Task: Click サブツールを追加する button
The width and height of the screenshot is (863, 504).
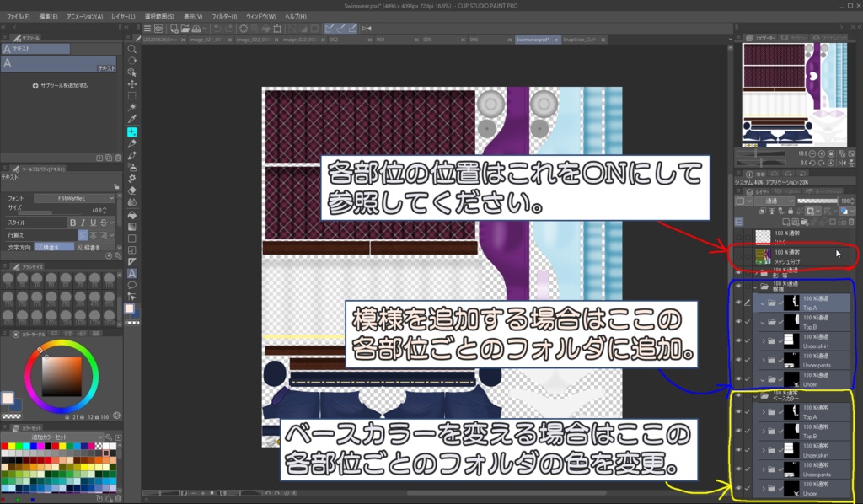Action: pos(60,86)
